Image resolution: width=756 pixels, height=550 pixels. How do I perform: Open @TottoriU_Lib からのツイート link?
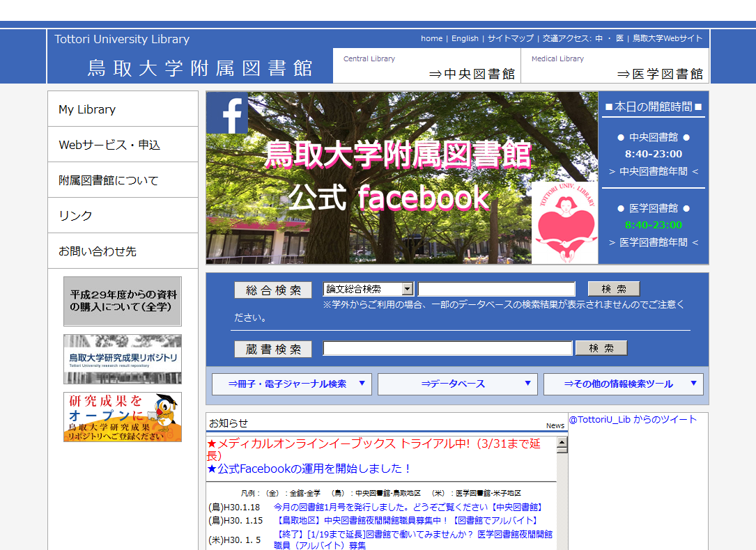click(x=633, y=420)
